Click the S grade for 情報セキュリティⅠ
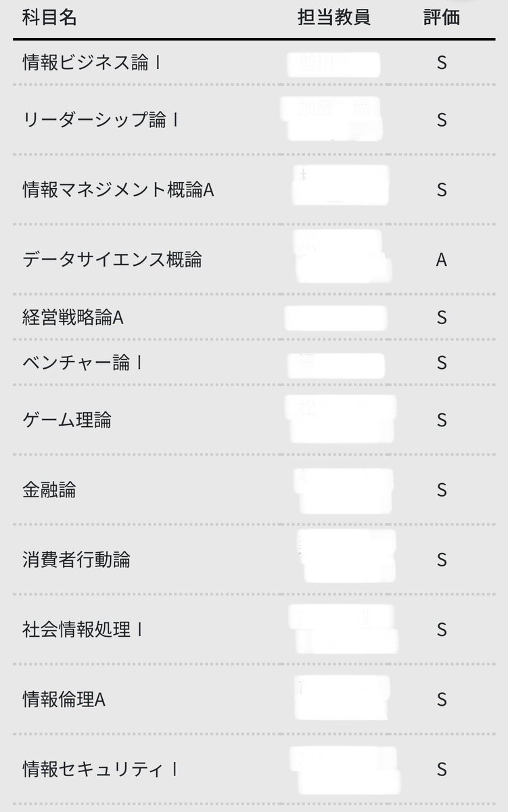This screenshot has height=812, width=508. 442,769
